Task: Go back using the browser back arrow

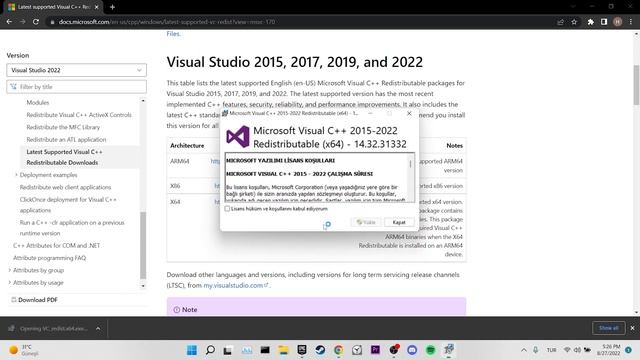Action: (x=9, y=22)
